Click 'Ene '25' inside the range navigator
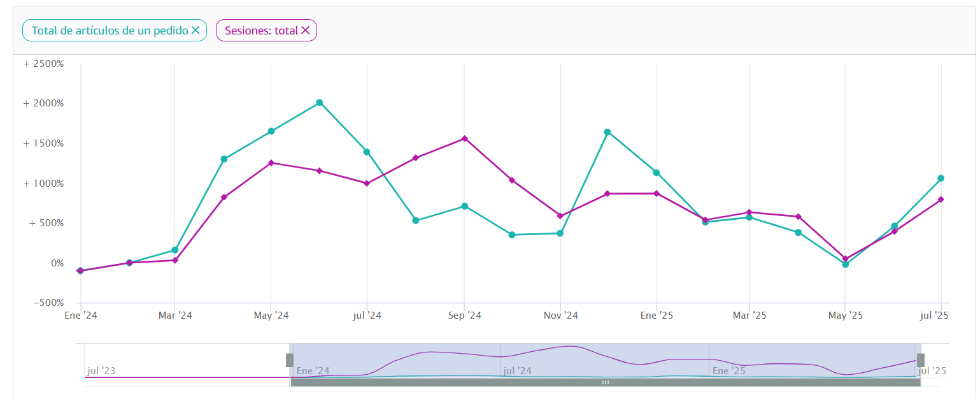980x399 pixels. [x=729, y=370]
